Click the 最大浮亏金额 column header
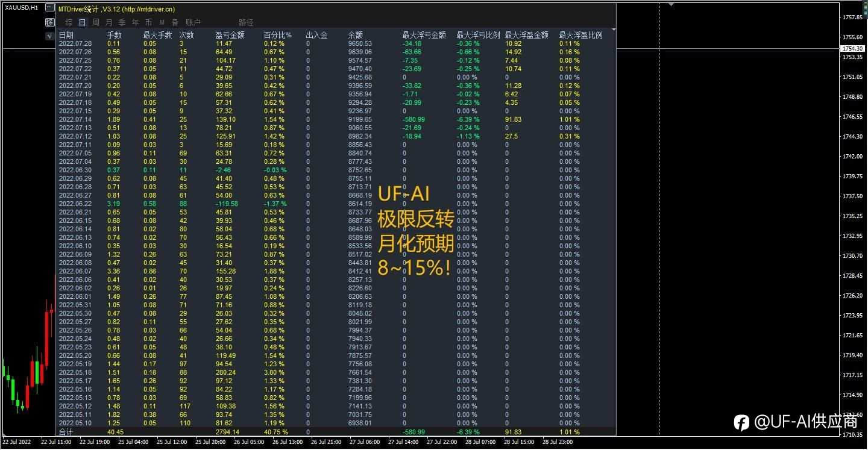This screenshot has width=868, height=450. (424, 35)
